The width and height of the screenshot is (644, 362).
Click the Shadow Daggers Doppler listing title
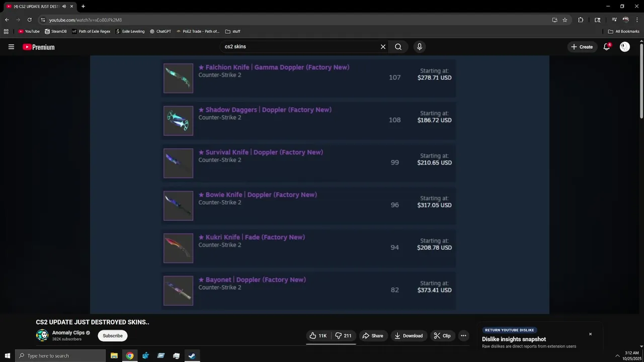coord(265,110)
